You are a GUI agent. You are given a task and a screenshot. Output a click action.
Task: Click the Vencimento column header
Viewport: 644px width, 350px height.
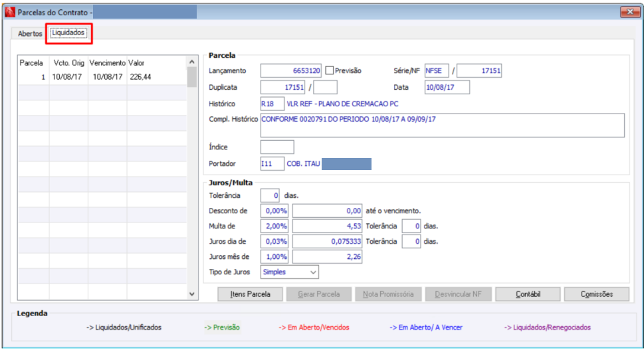(x=107, y=63)
